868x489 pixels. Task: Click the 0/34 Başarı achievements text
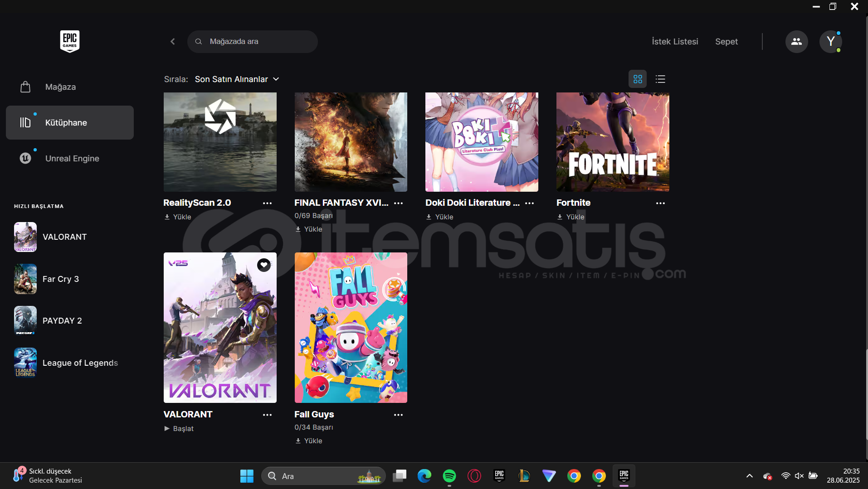tap(313, 427)
